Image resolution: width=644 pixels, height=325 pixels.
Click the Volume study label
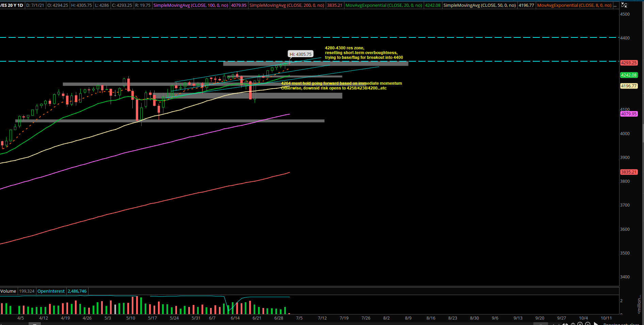tap(8, 291)
